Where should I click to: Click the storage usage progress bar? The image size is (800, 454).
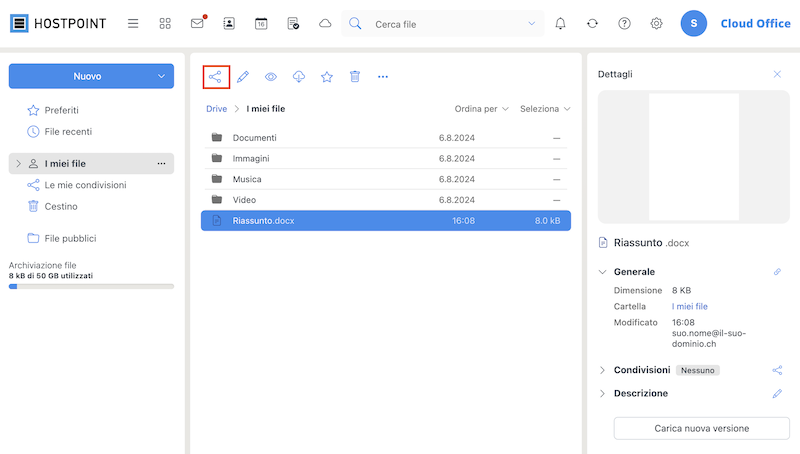point(91,287)
